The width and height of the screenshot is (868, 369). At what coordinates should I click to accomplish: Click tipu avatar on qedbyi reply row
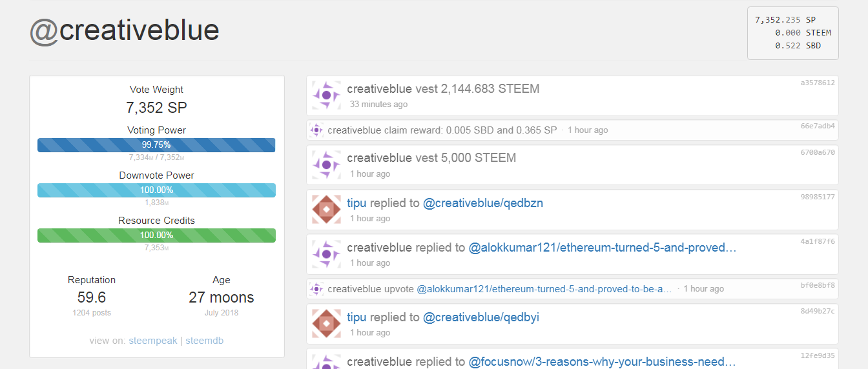pos(326,324)
